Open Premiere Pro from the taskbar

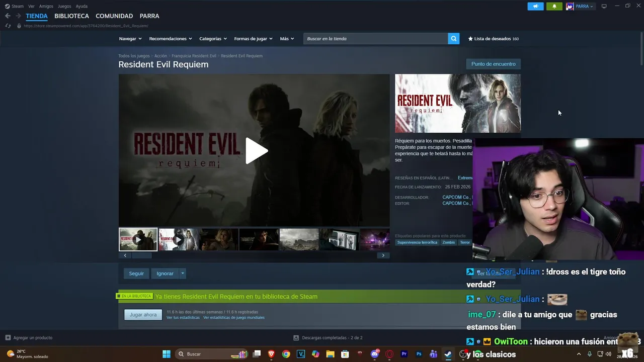404,354
